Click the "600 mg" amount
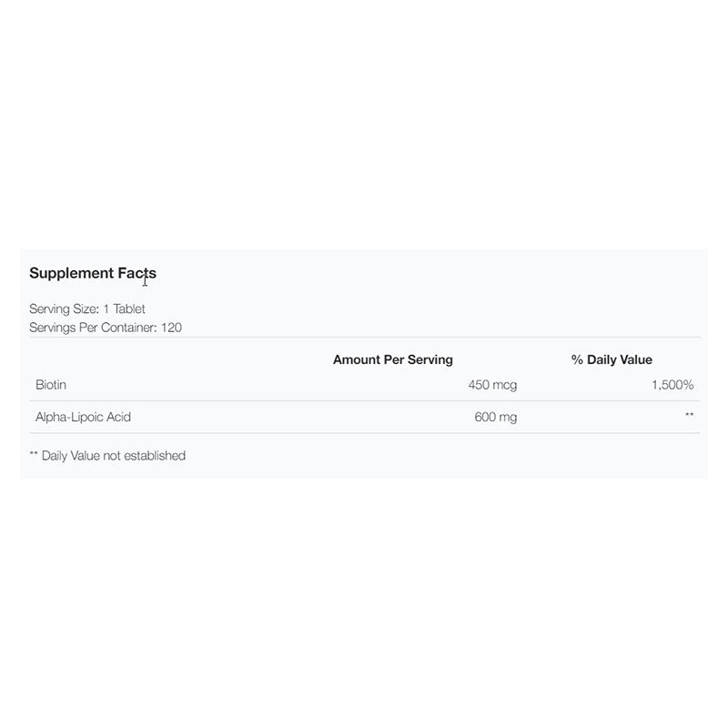This screenshot has height=728, width=728. pos(497,417)
